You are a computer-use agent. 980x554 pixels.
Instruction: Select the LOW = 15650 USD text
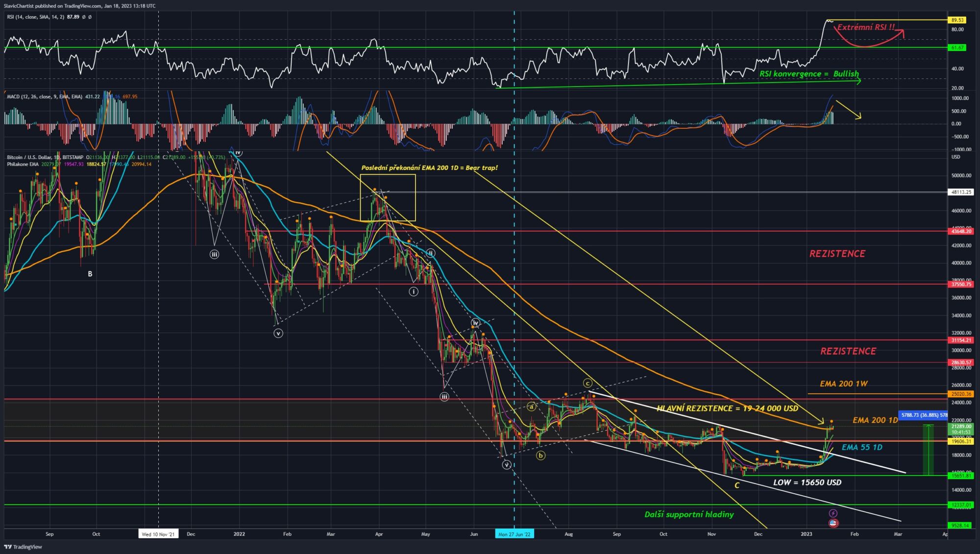pyautogui.click(x=807, y=482)
